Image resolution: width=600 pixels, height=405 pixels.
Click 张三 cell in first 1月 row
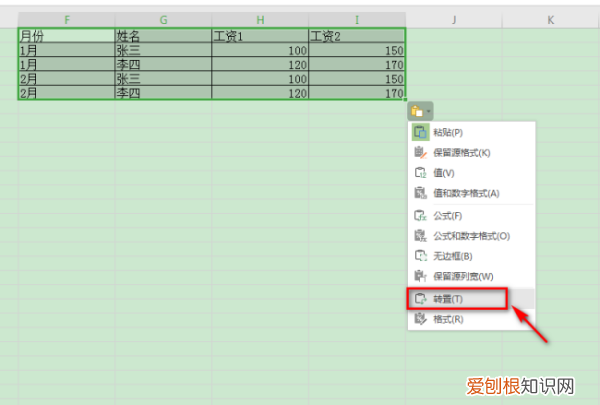(x=163, y=50)
